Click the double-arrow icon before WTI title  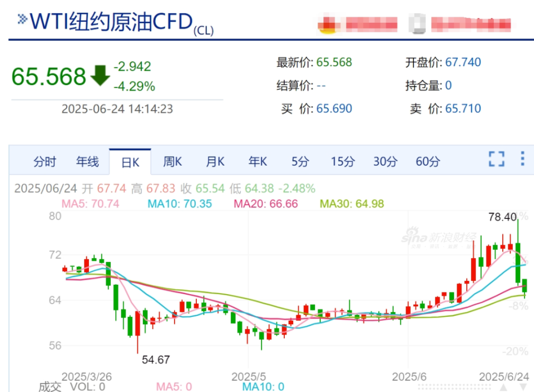(22, 19)
